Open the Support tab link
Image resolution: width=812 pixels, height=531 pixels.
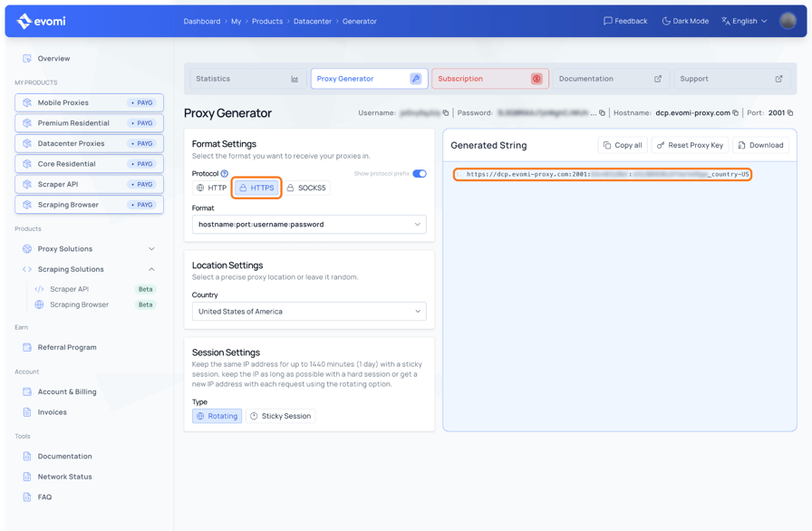coord(732,79)
